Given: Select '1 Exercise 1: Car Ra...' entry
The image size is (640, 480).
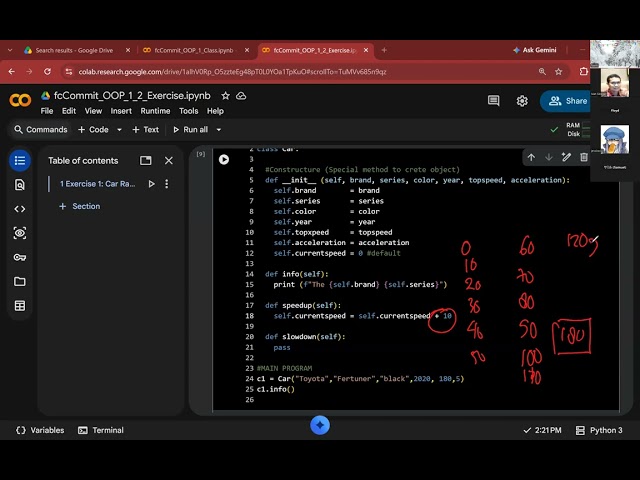Looking at the screenshot, I should click(98, 184).
